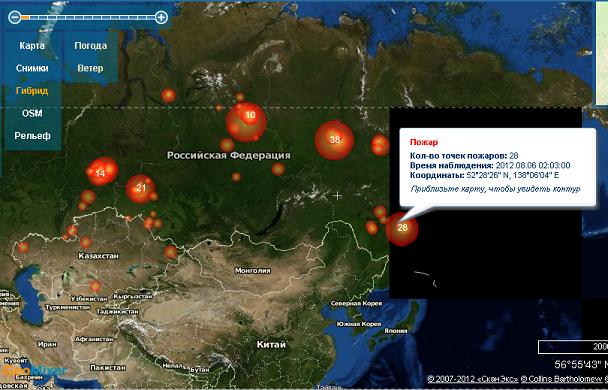Screen dimensions: 608x390
Task: Open the GeoMixer logo link
Action: [x=35, y=371]
